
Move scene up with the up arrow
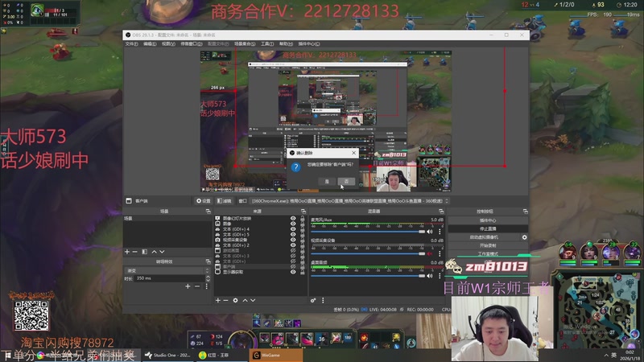154,252
